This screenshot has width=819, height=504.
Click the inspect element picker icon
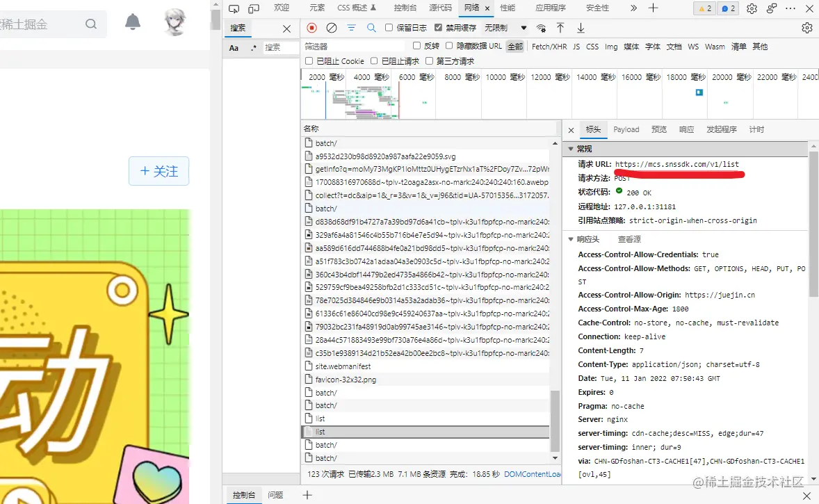point(234,8)
